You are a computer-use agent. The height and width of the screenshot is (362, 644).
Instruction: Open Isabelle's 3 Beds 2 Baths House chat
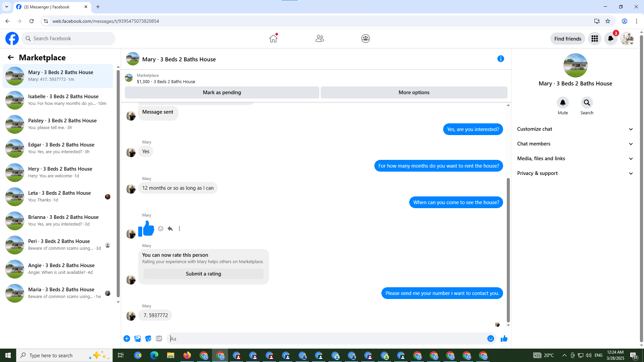[58, 100]
